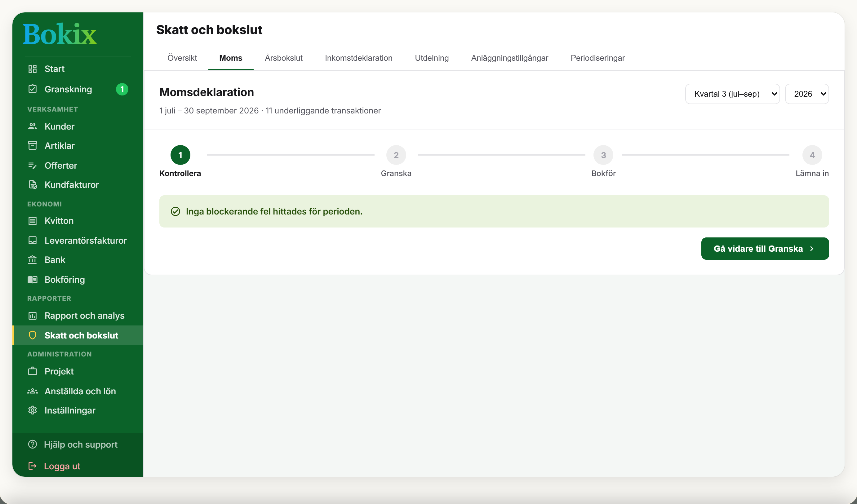This screenshot has height=504, width=857.
Task: Click the Projekt briefcase icon
Action: point(32,371)
